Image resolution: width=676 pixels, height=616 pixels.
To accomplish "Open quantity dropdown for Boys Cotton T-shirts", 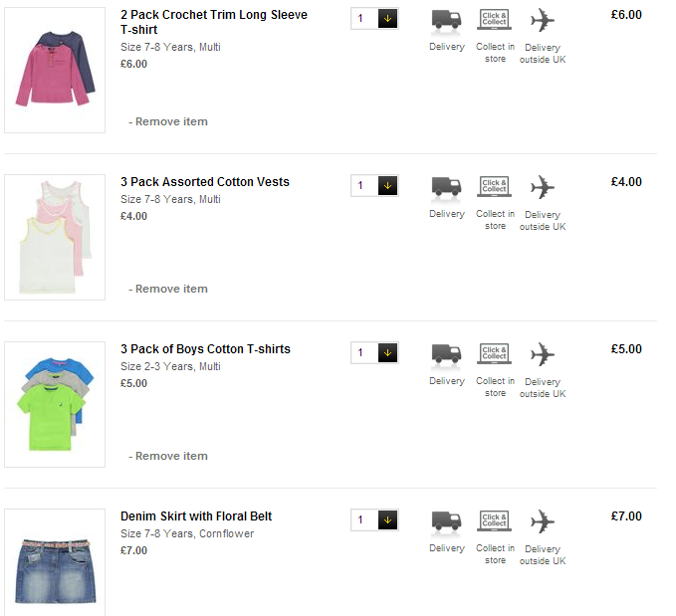I will 387,353.
